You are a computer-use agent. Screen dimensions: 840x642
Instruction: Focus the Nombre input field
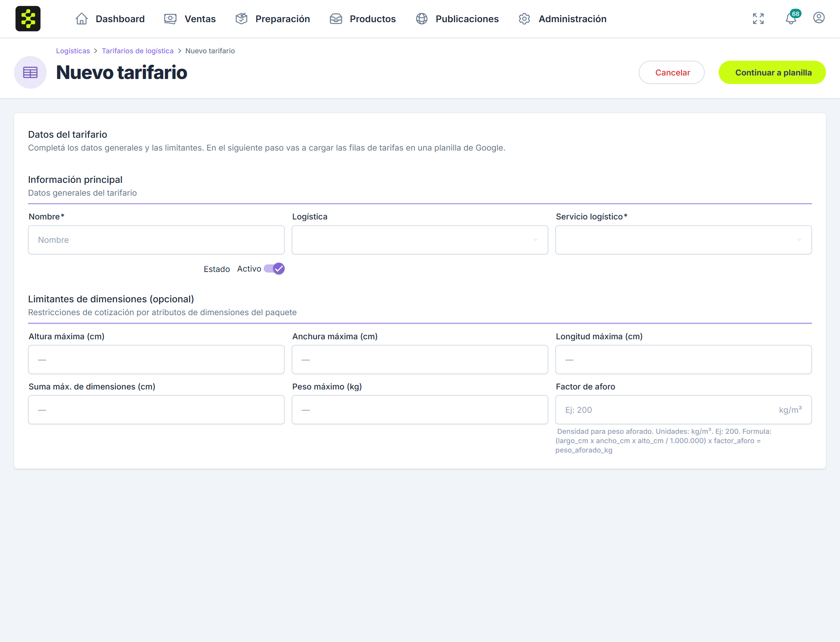156,240
